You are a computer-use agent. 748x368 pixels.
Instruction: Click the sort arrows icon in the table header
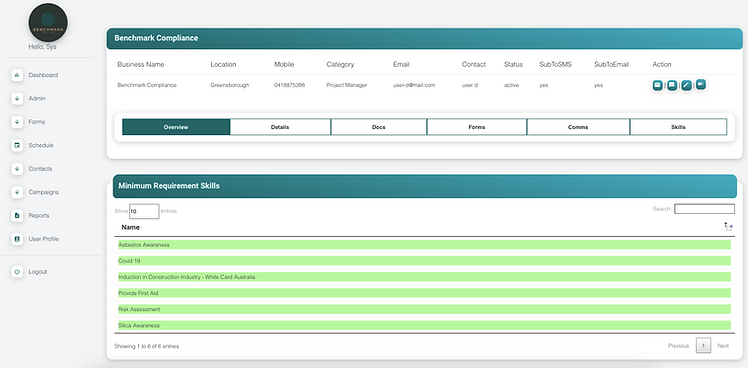[x=728, y=227]
